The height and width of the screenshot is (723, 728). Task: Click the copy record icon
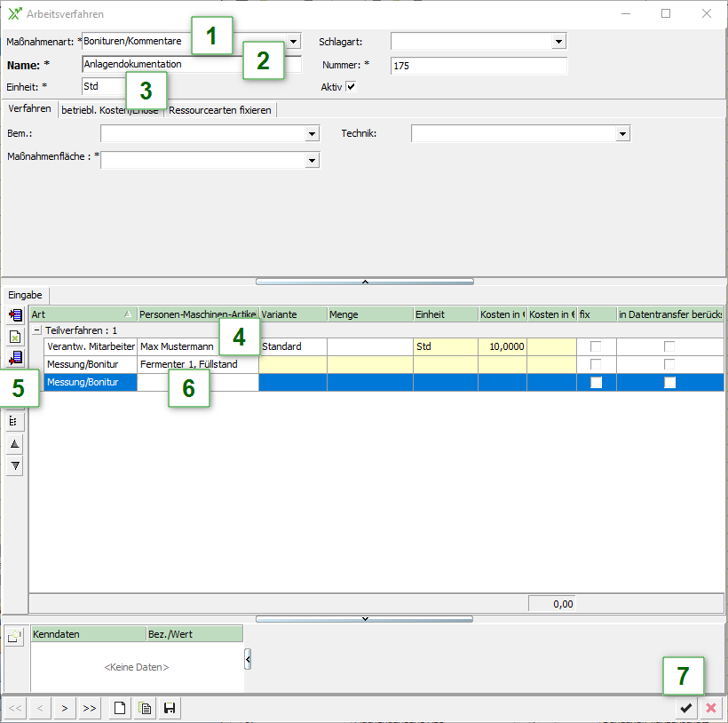click(x=145, y=708)
